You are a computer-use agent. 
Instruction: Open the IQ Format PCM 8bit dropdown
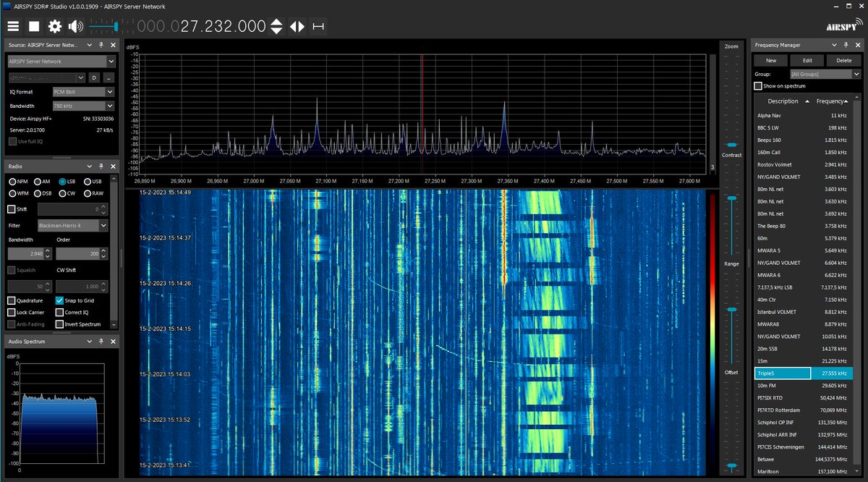click(84, 92)
